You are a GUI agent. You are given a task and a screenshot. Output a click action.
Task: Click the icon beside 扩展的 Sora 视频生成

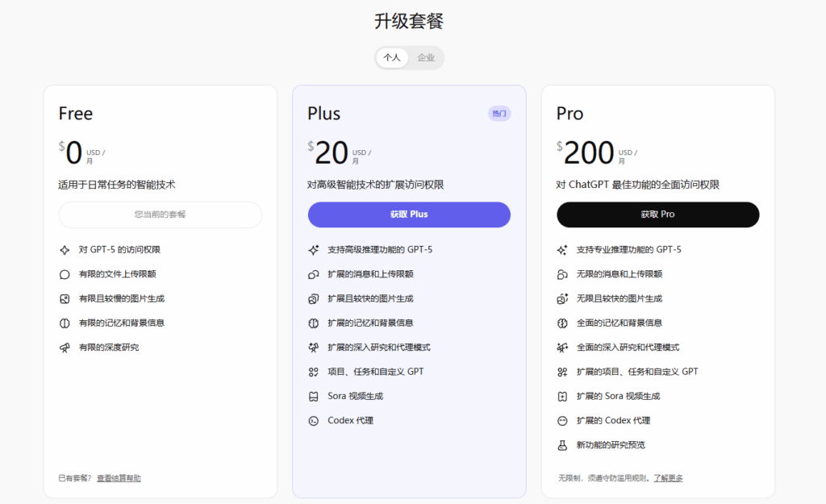562,397
